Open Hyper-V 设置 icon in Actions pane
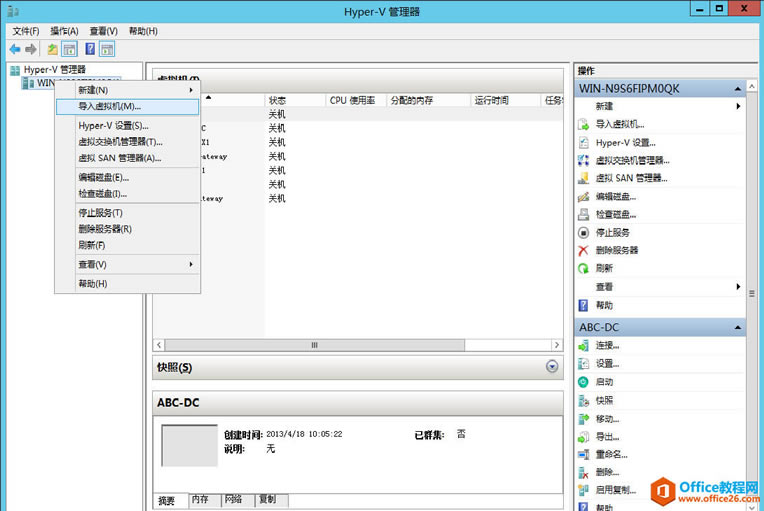Screen dimensions: 764x511 (583, 143)
